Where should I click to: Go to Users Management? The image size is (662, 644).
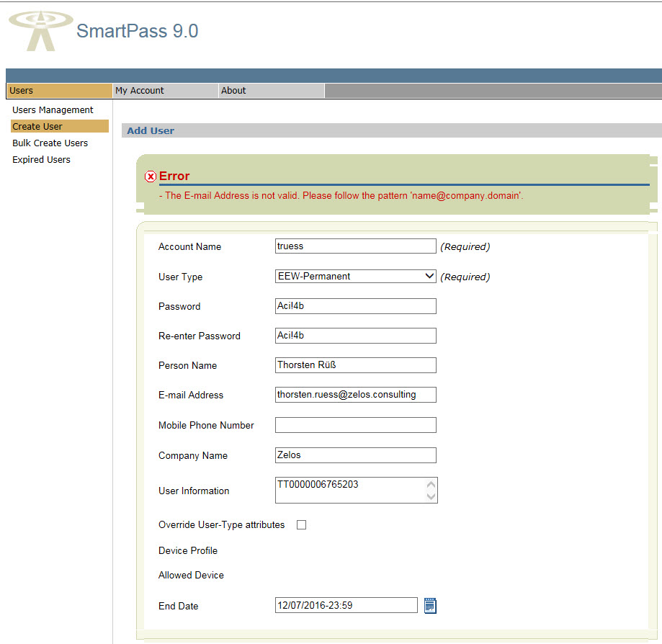coord(53,110)
